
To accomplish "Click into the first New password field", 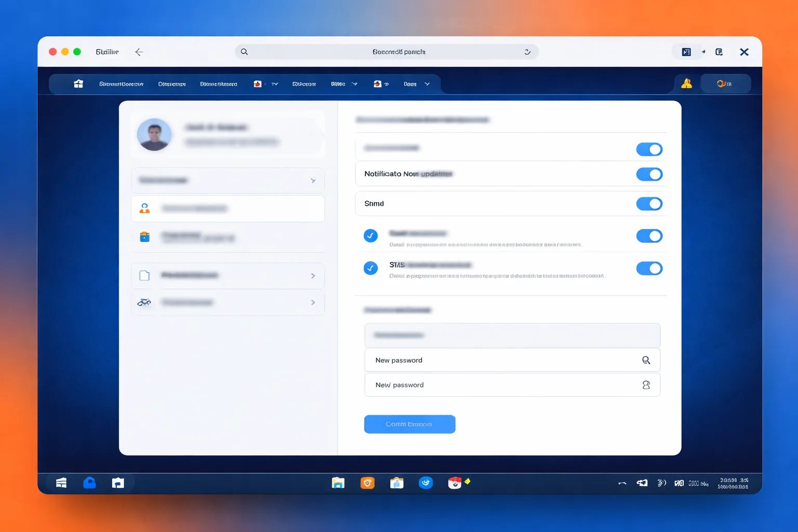I will point(512,360).
